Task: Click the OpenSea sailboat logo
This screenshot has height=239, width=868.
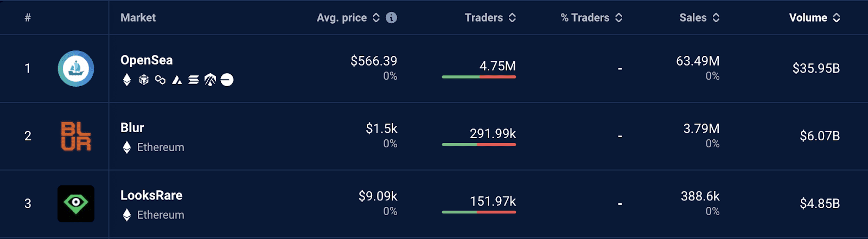Action: pos(76,69)
